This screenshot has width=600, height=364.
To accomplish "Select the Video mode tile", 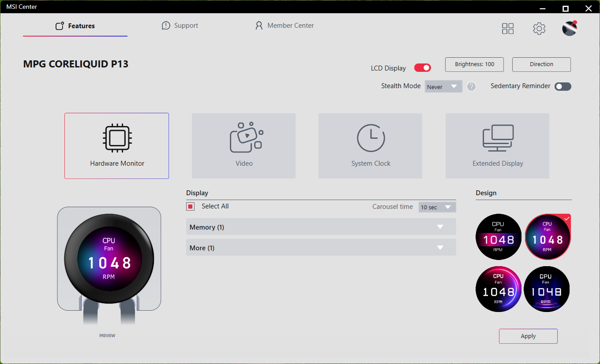I will [244, 146].
